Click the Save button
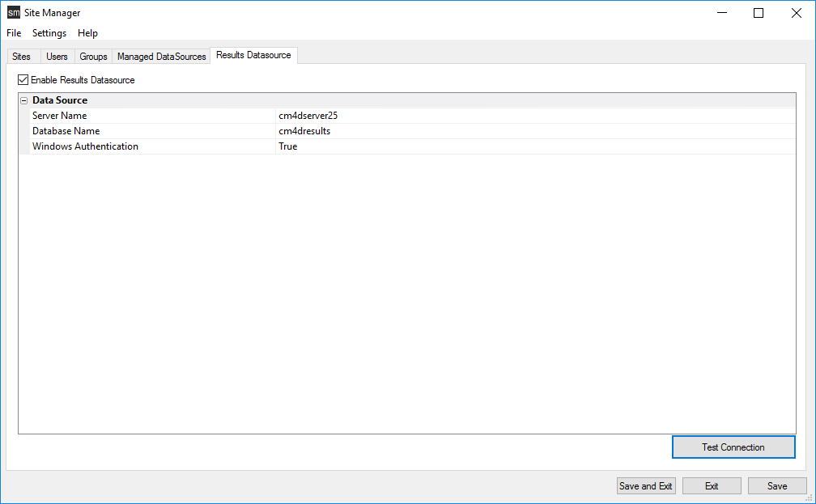This screenshot has width=816, height=504. click(x=777, y=486)
